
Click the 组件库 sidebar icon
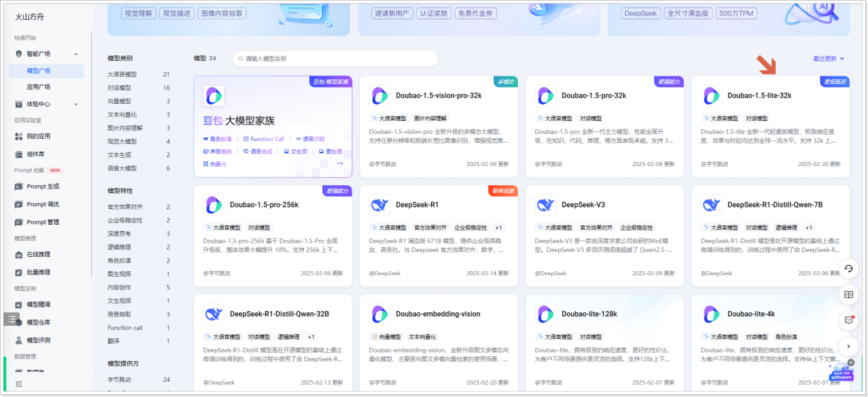coord(18,154)
